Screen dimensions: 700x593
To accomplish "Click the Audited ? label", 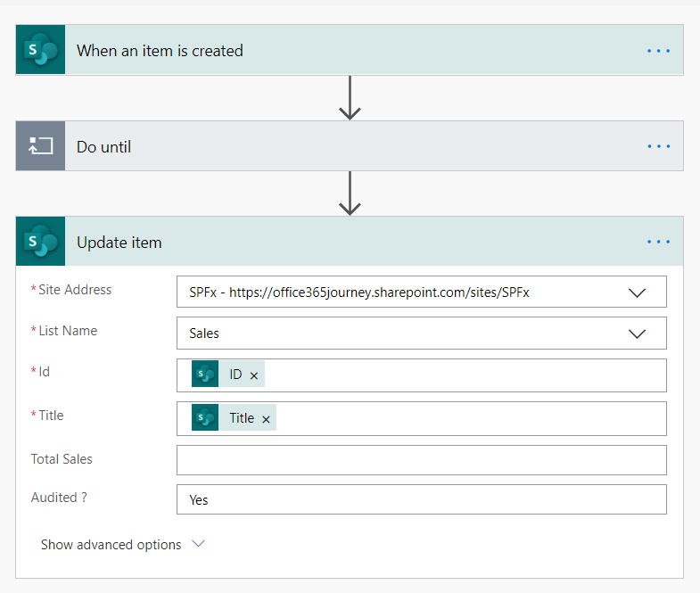I will point(59,498).
